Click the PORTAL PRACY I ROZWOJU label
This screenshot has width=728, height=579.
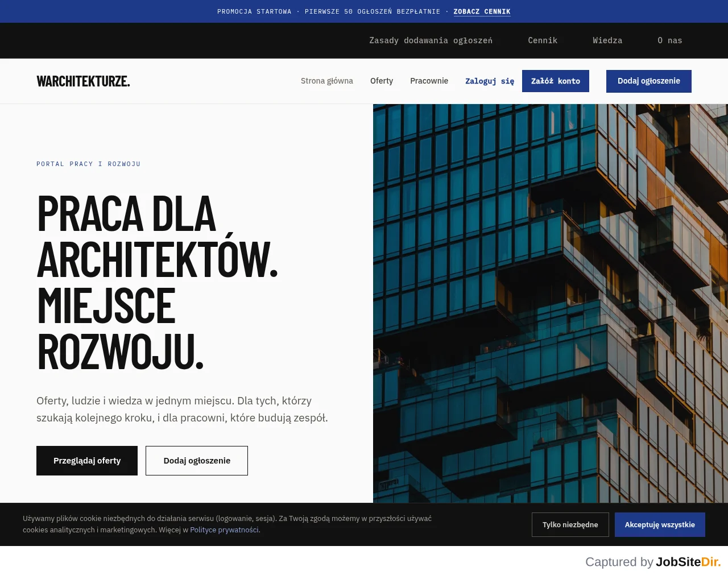pos(88,164)
